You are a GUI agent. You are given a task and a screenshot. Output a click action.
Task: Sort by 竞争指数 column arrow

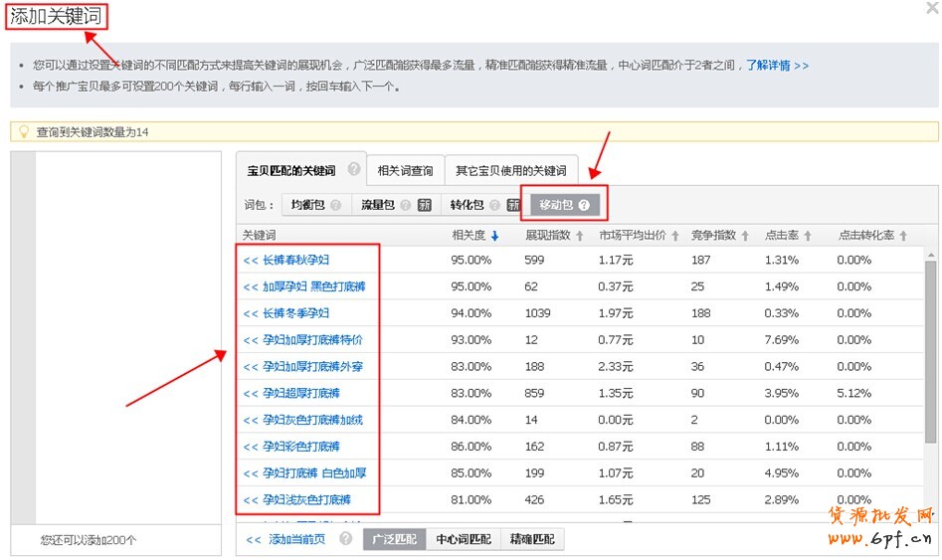pyautogui.click(x=745, y=236)
